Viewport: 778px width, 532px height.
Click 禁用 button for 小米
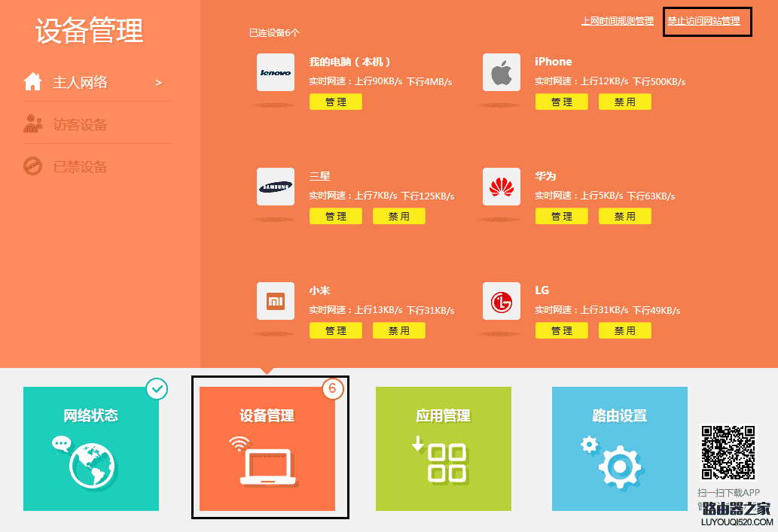tap(399, 330)
